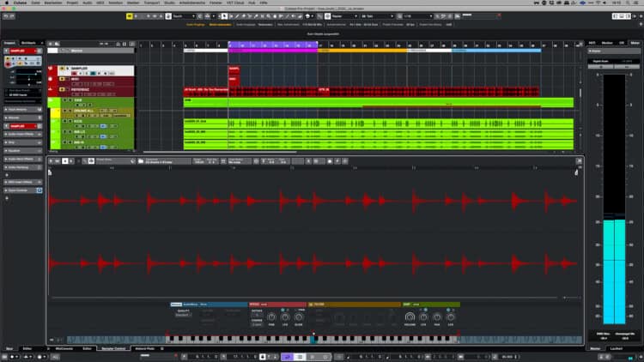
Task: Open the Meter tab in right zone
Action: click(x=635, y=43)
